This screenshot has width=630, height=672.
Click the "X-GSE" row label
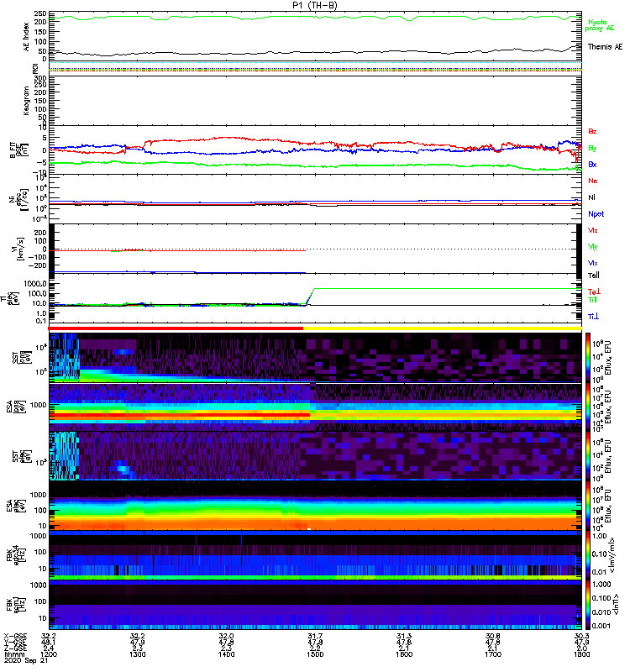pos(15,637)
